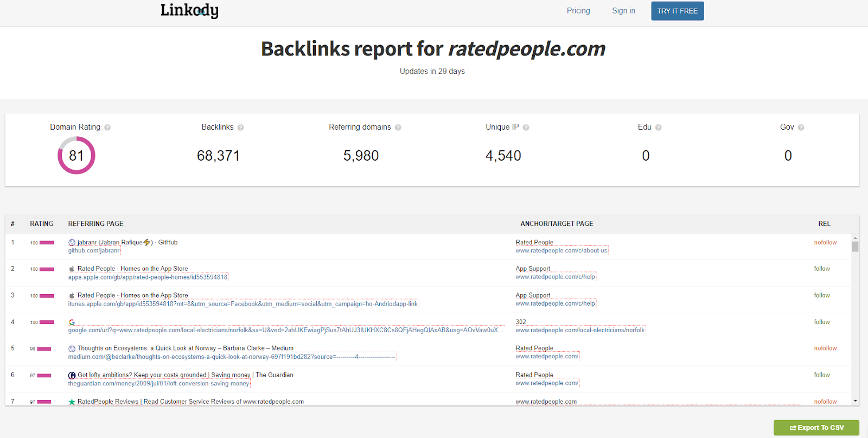Click the Domain Rating 81 circle gauge

coord(76,156)
